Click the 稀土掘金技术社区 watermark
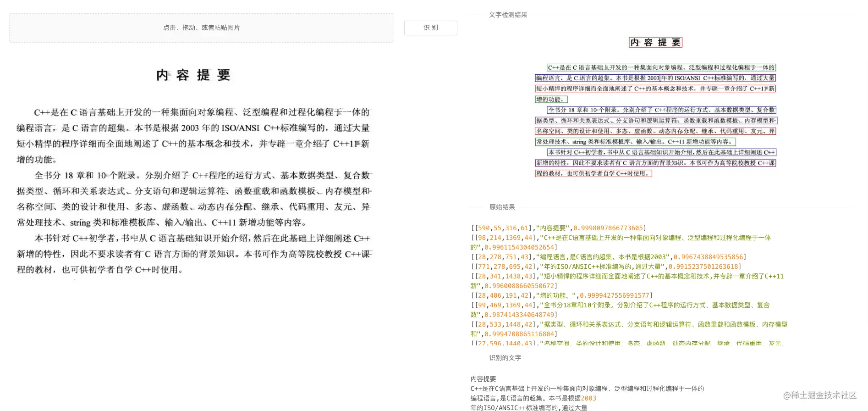Image resolution: width=868 pixels, height=411 pixels. (x=820, y=395)
